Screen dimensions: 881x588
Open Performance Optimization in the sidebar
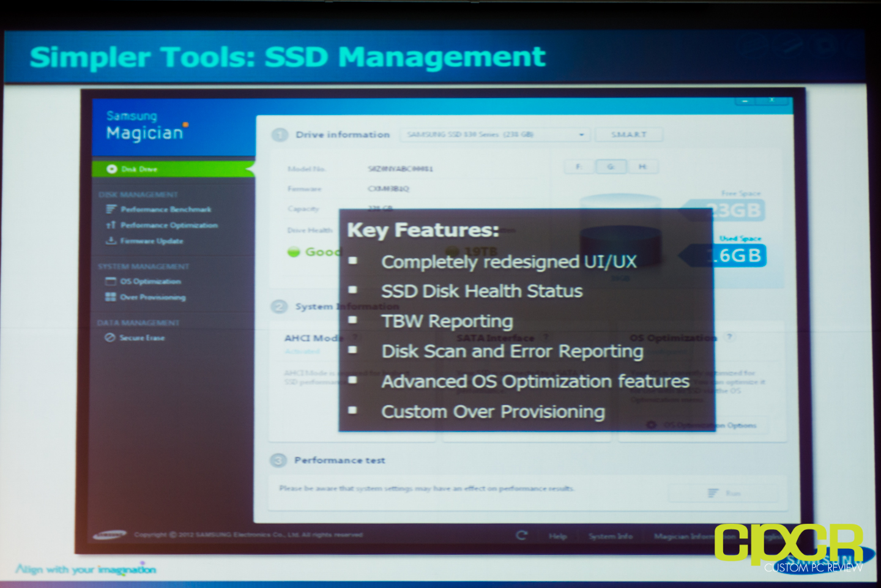click(x=169, y=225)
